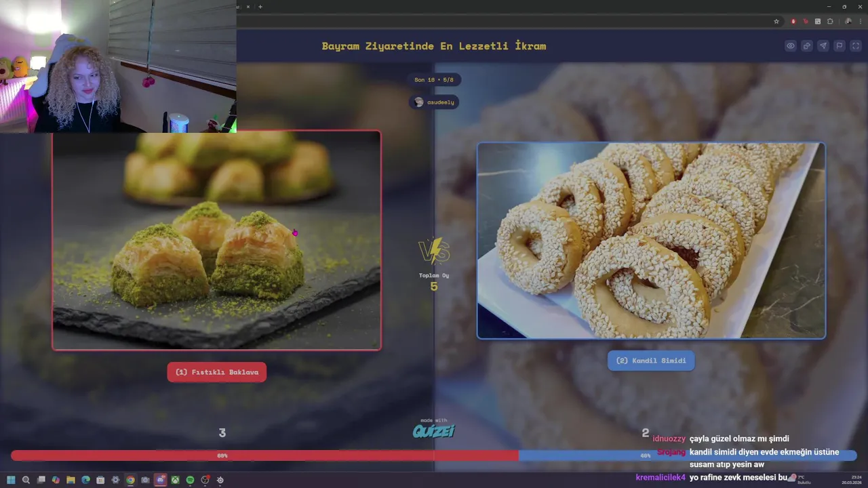Viewport: 868px width, 488px height.
Task: Click the paper plane send icon
Action: point(823,46)
